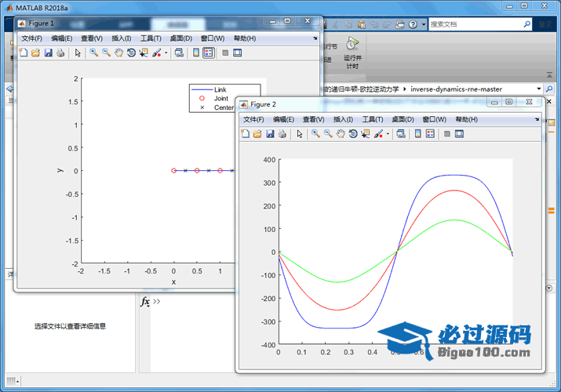Expand command window actions circular arrow
The height and width of the screenshot is (392, 561).
(549, 288)
